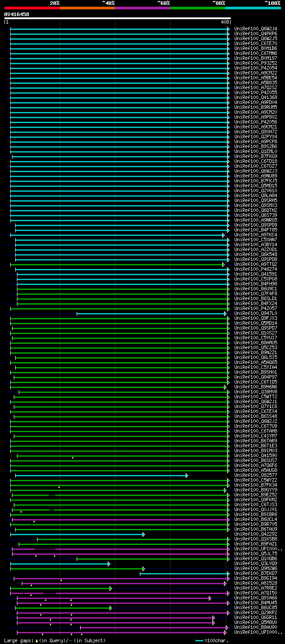This screenshot has height=644, width=285.
Task: Click the query end position 408
Action: click(224, 22)
